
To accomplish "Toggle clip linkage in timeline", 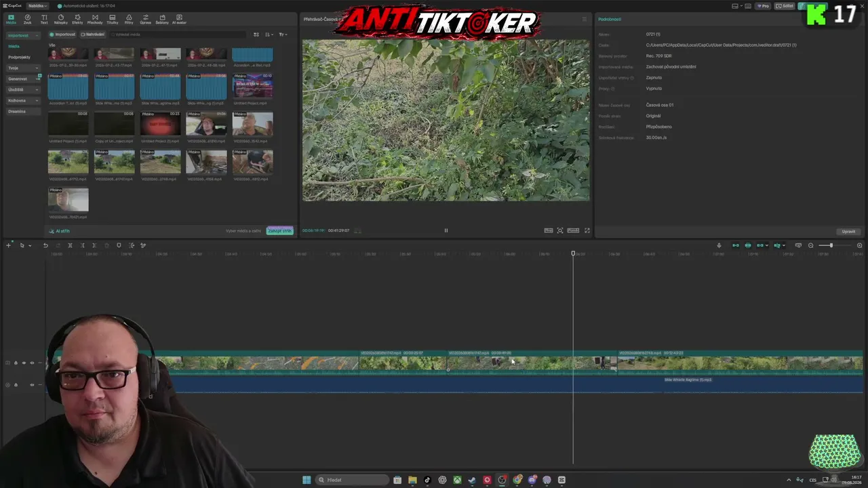I will click(760, 245).
